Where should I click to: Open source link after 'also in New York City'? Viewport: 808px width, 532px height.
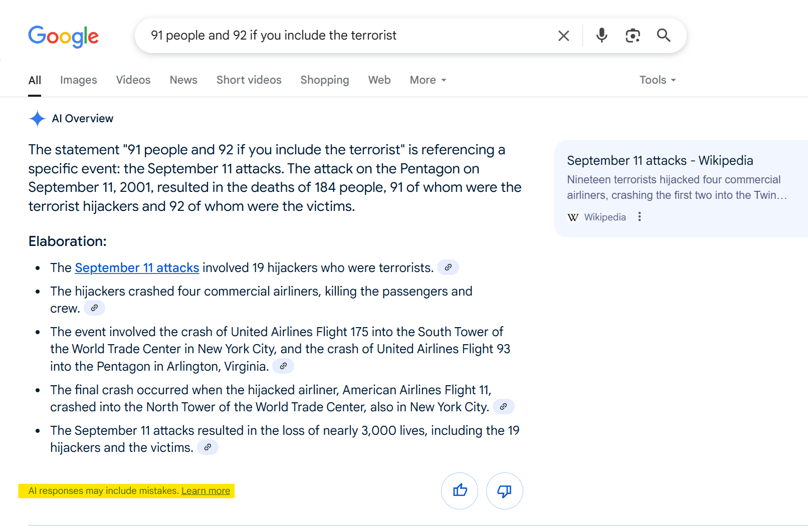tap(504, 407)
